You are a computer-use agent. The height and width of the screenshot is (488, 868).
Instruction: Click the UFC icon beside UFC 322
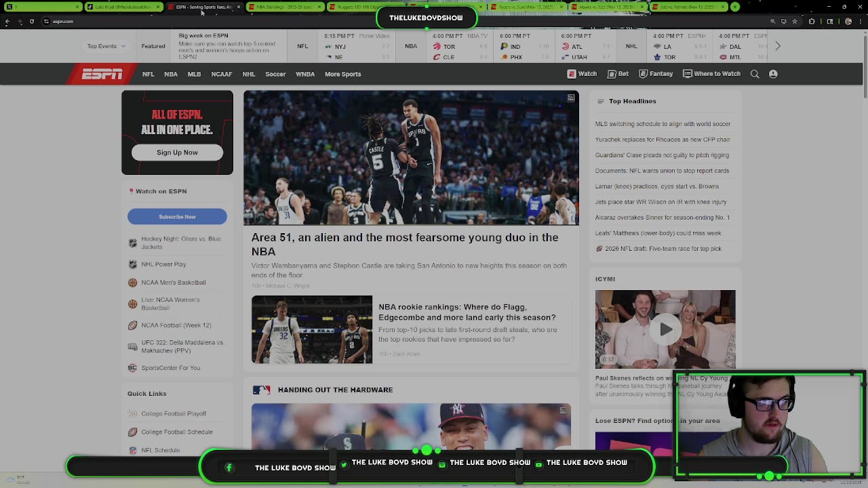tap(132, 346)
